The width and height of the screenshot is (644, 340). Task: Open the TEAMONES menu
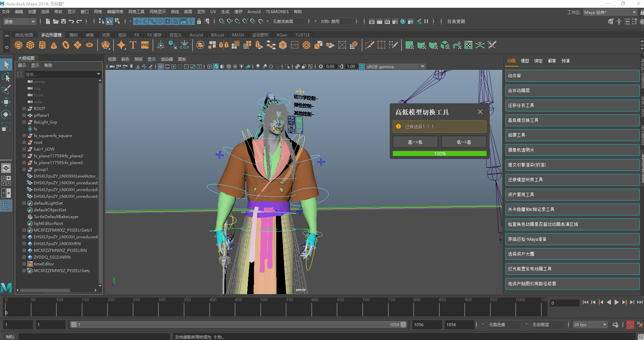click(x=277, y=11)
